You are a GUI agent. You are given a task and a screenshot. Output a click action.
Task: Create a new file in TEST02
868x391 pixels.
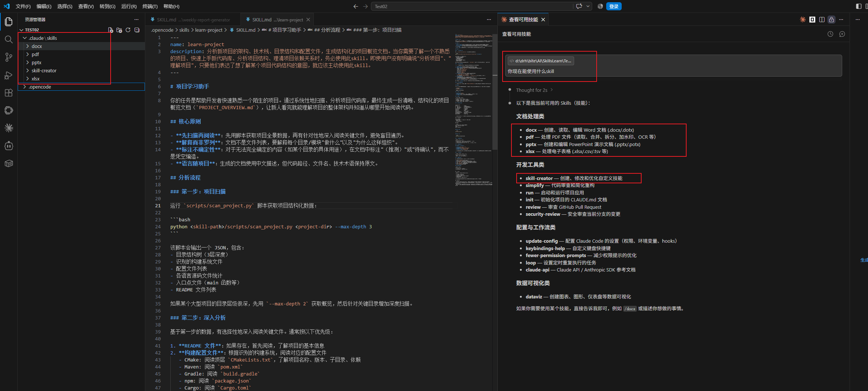click(111, 30)
